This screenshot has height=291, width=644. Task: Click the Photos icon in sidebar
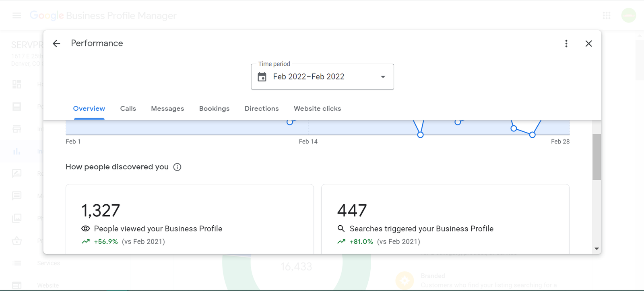(x=17, y=218)
